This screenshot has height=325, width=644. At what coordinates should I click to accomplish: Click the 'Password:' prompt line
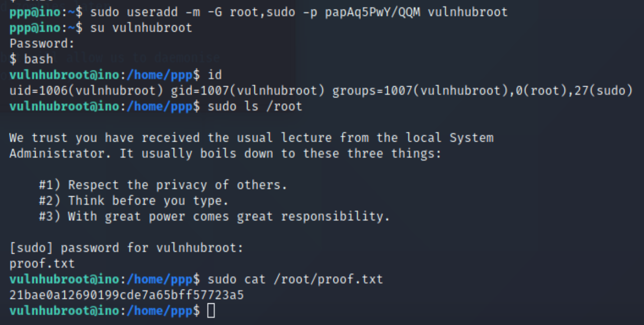pos(42,44)
